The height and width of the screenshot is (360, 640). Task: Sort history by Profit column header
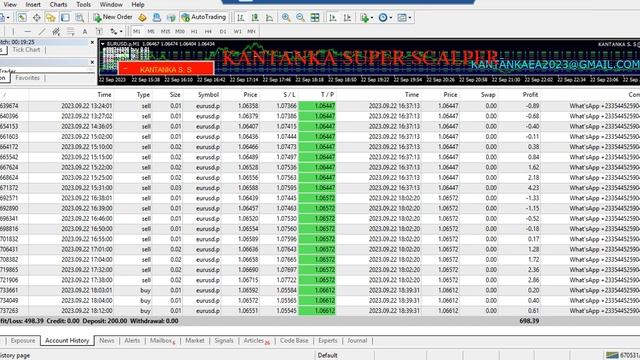(x=530, y=94)
